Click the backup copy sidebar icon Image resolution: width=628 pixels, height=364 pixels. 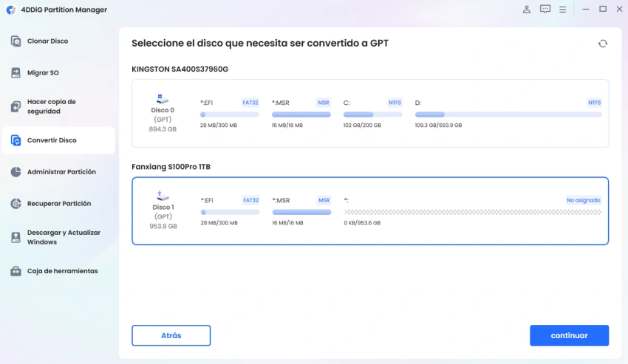pos(16,106)
